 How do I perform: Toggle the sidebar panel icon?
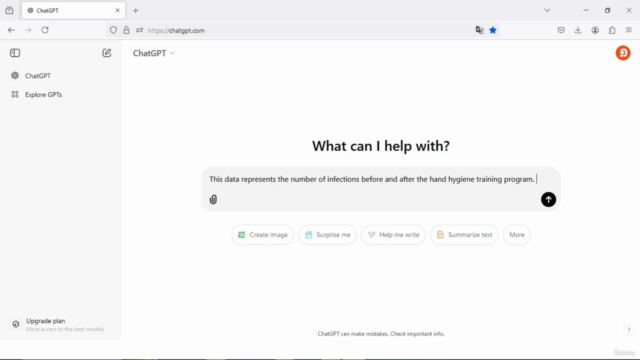coord(15,53)
